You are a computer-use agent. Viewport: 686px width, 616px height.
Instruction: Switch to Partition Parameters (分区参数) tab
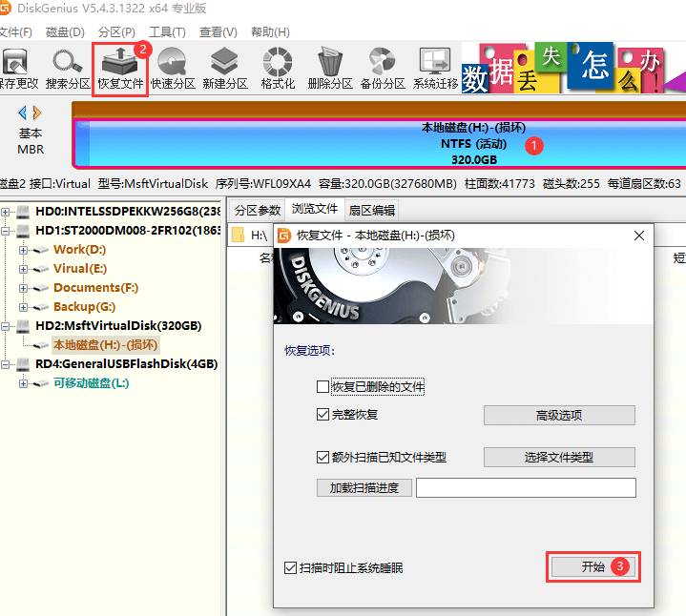[258, 211]
